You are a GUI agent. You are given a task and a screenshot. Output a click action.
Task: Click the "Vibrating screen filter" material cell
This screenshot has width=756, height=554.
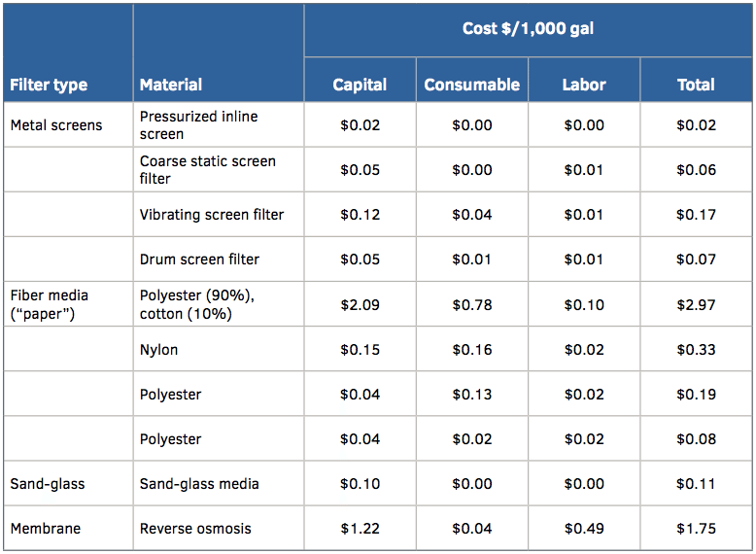pos(212,215)
